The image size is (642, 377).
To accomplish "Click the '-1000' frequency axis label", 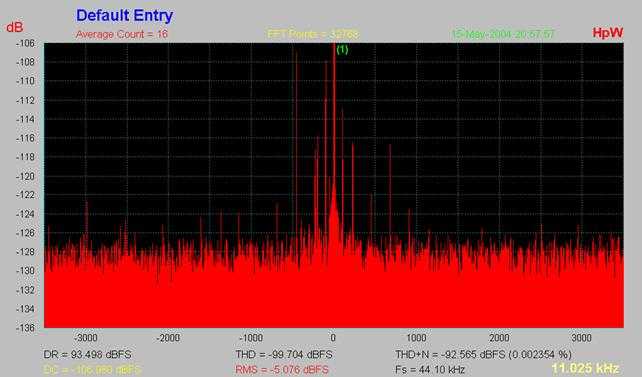I will pyautogui.click(x=251, y=338).
